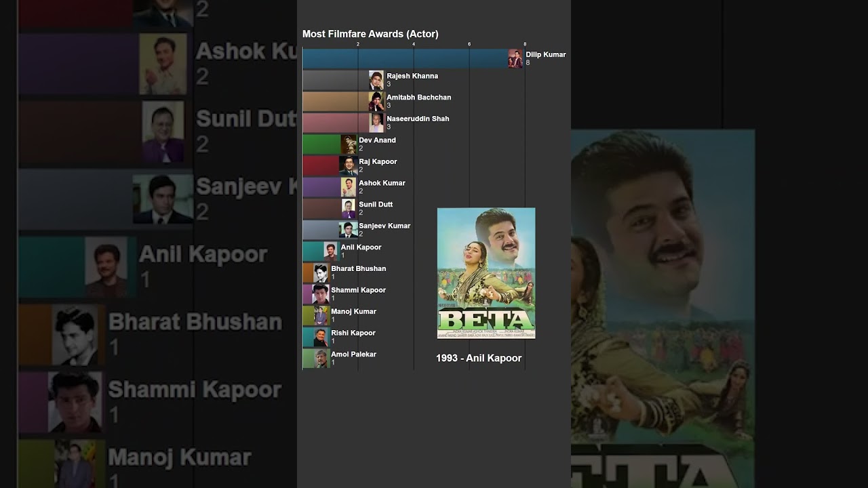
Task: Click the large blurred Bharat Bhushan background portrait
Action: click(77, 333)
